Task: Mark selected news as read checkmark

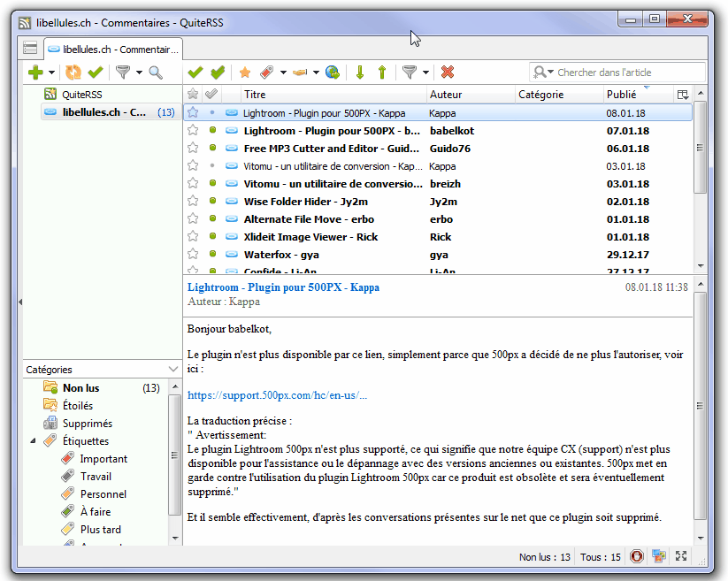Action: point(195,73)
